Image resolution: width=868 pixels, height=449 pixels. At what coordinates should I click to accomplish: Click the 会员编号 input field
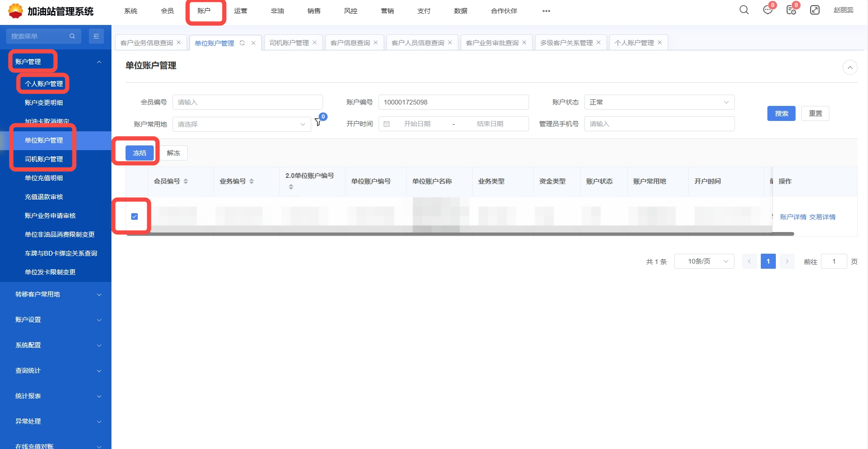247,102
